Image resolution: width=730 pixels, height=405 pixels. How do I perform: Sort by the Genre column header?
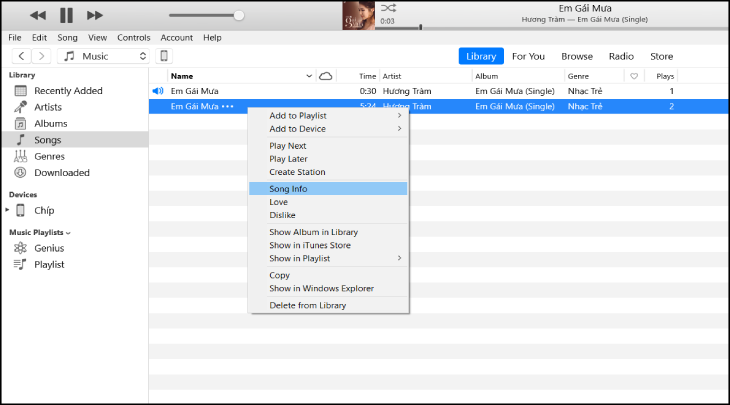tap(578, 76)
